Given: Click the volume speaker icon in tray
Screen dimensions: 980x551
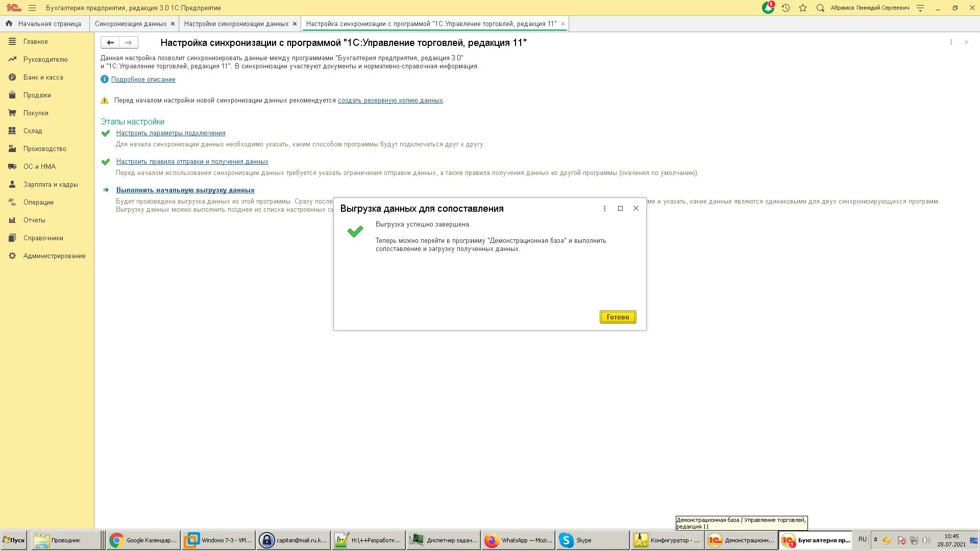Looking at the screenshot, I should (926, 540).
